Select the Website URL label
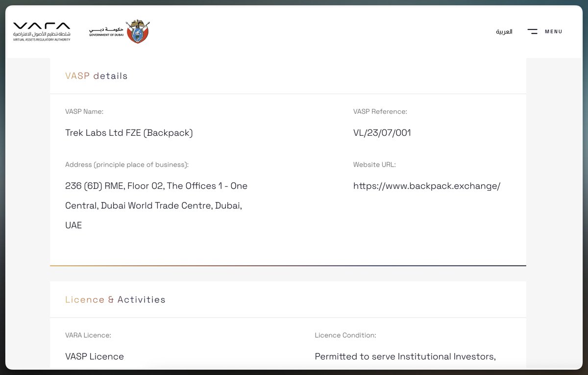 tap(374, 165)
